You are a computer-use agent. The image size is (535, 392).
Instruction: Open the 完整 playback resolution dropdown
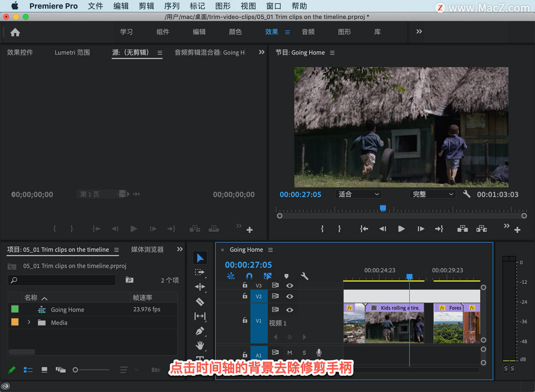click(x=432, y=194)
